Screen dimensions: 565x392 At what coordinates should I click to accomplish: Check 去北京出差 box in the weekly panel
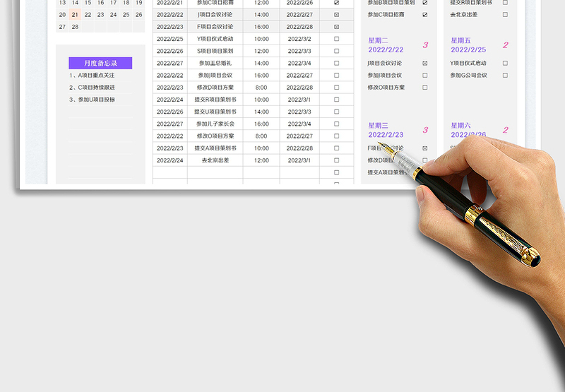(x=505, y=15)
